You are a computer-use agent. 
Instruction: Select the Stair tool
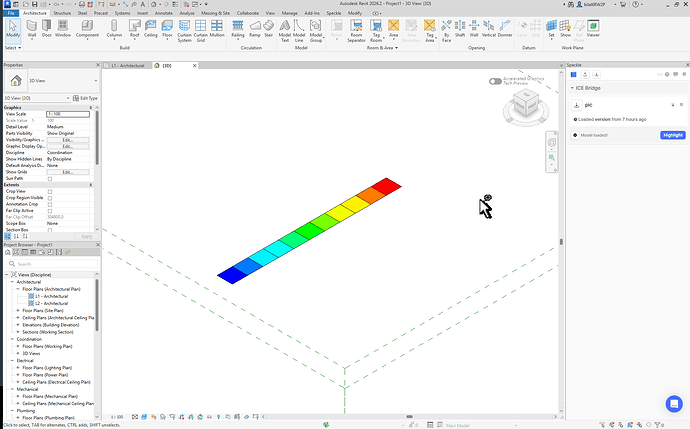(268, 29)
